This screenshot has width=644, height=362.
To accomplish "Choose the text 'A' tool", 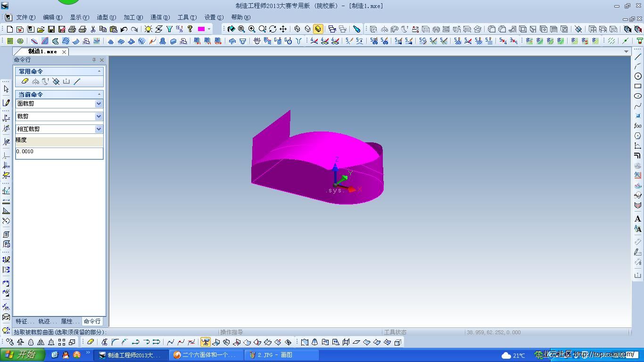I will (x=638, y=219).
